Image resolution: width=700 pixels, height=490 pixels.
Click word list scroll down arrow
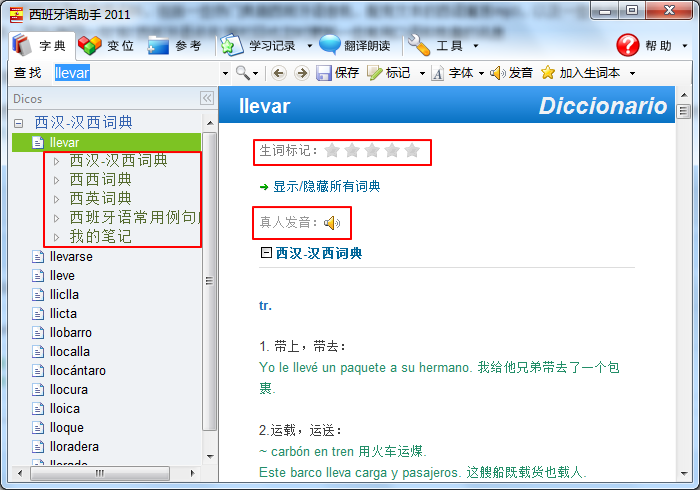click(x=210, y=457)
